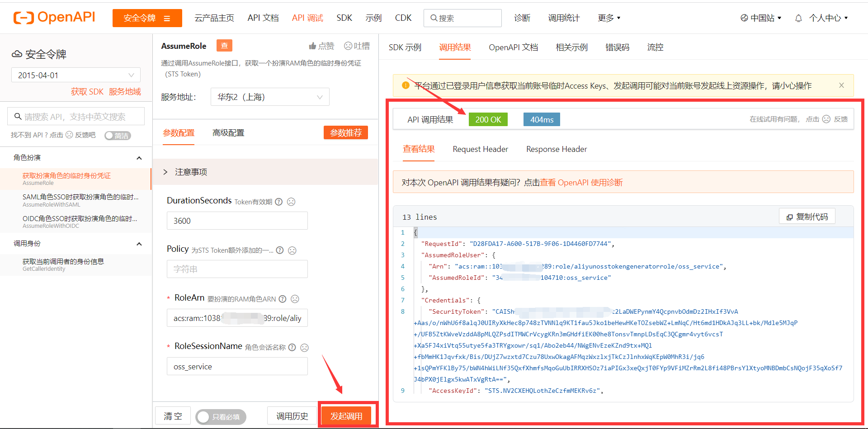Open the CDK menu item
This screenshot has width=868, height=429.
[x=403, y=18]
